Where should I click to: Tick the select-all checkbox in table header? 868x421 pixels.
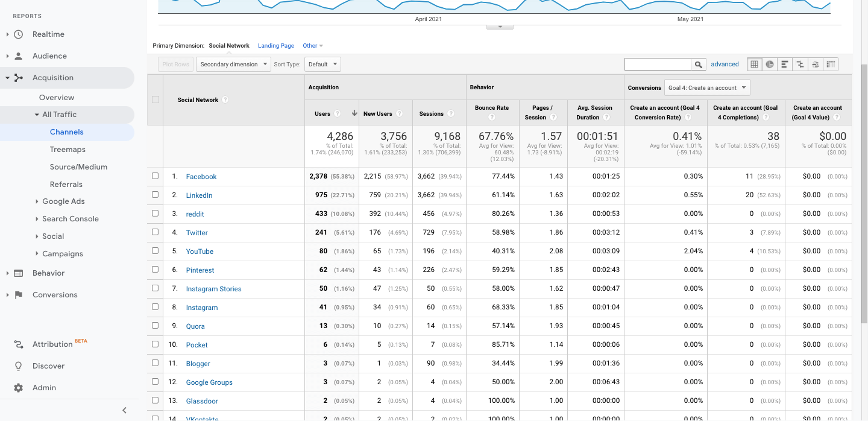tap(155, 100)
